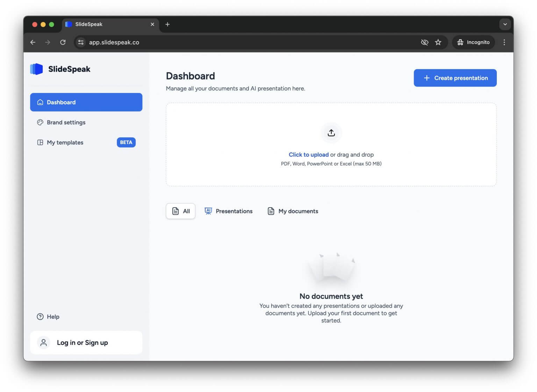Screen dimensions: 537x392
Task: Open the browser window dropdown chevron
Action: coord(505,24)
